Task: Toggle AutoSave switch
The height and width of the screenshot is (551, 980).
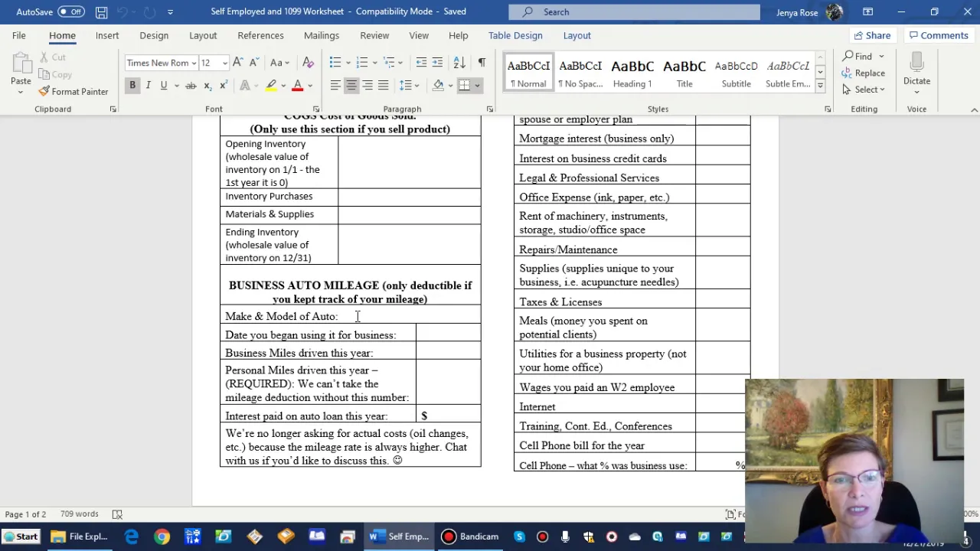Action: click(x=71, y=11)
